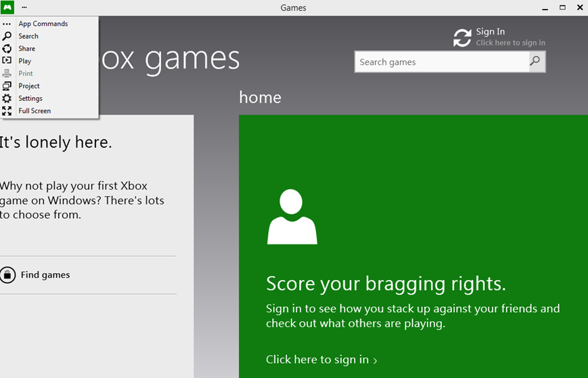Select Share in the app menu

[x=27, y=48]
